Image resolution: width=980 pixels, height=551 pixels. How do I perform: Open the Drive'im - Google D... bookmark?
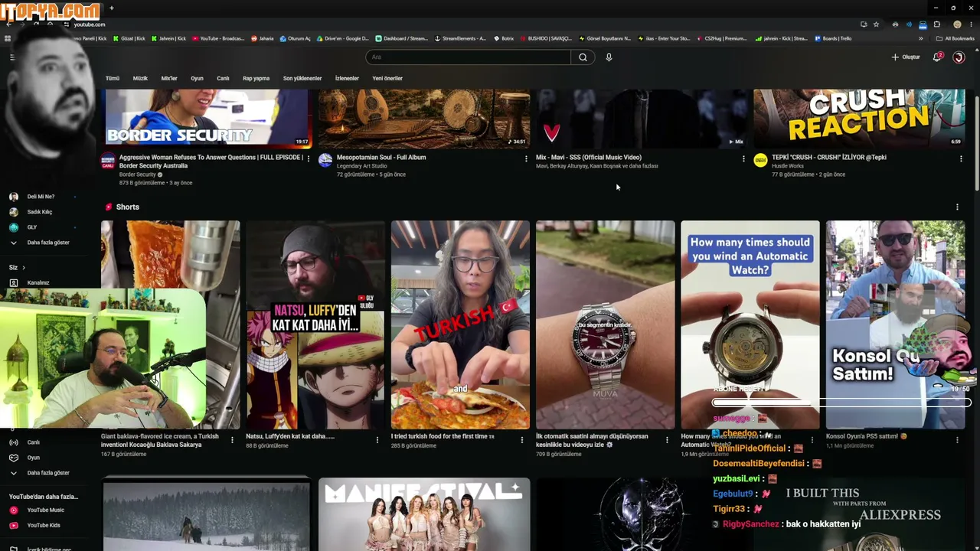(341, 38)
